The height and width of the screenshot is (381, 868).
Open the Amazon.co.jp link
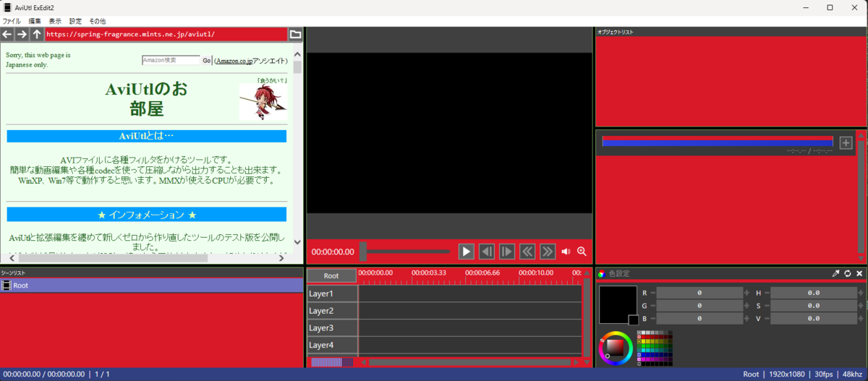[x=234, y=61]
